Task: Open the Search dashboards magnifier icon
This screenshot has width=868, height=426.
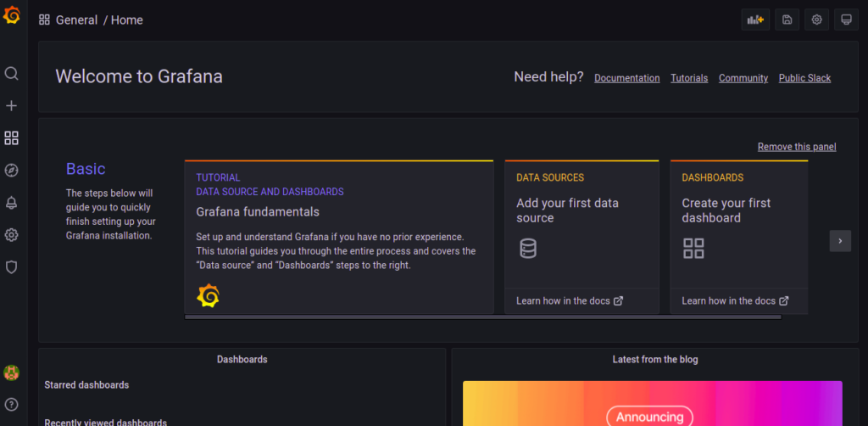Action: click(x=12, y=74)
